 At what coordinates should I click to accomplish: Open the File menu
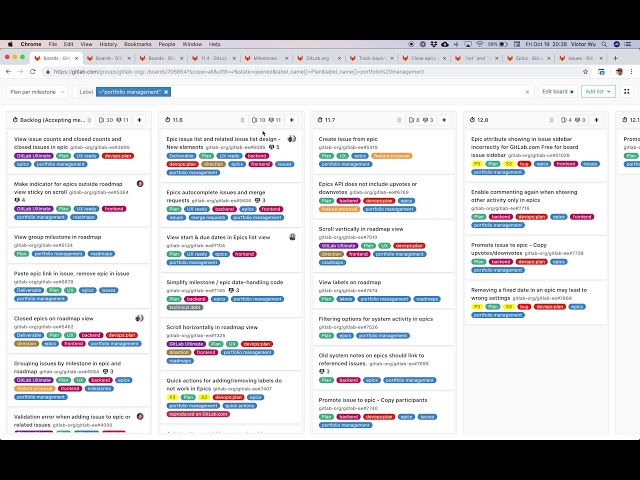[x=53, y=44]
